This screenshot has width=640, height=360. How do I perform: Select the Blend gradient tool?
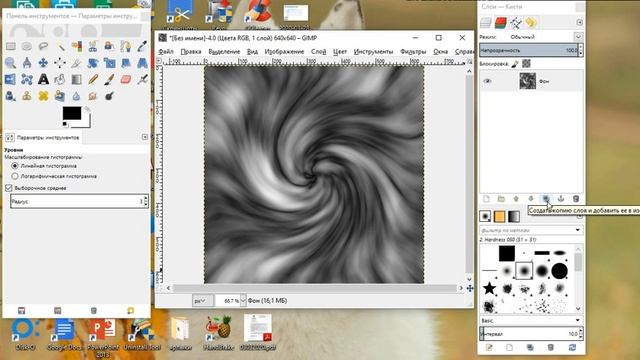click(x=76, y=79)
